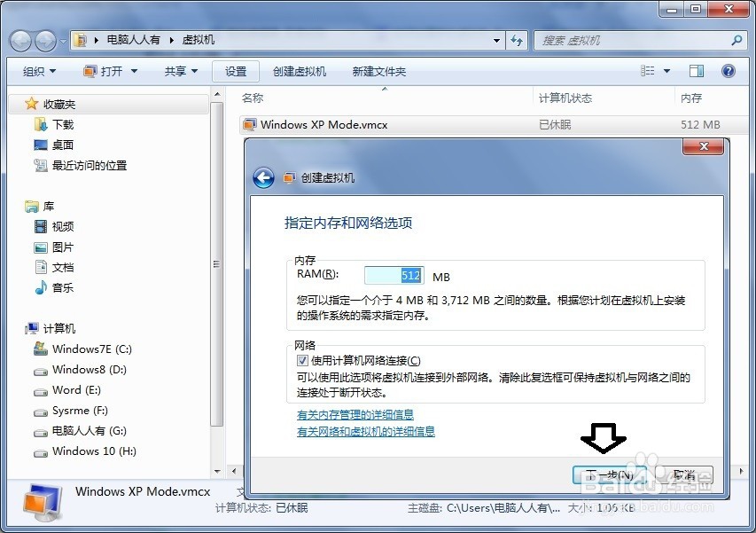Click the 已休眠 status cell

coord(555,124)
